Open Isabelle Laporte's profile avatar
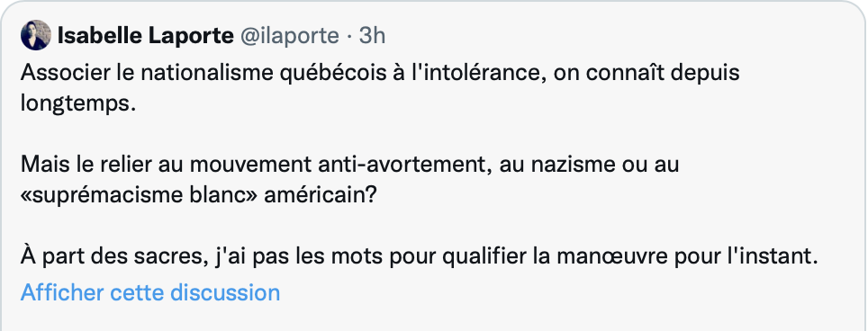Viewport: 868px width, 331px height. [x=35, y=35]
